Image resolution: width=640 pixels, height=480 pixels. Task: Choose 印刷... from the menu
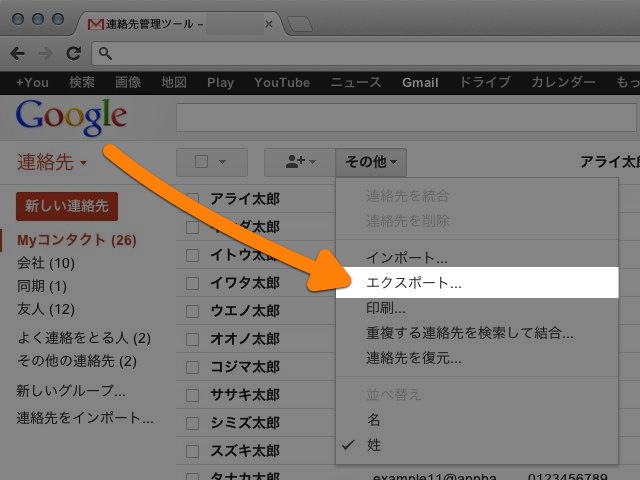[477, 308]
